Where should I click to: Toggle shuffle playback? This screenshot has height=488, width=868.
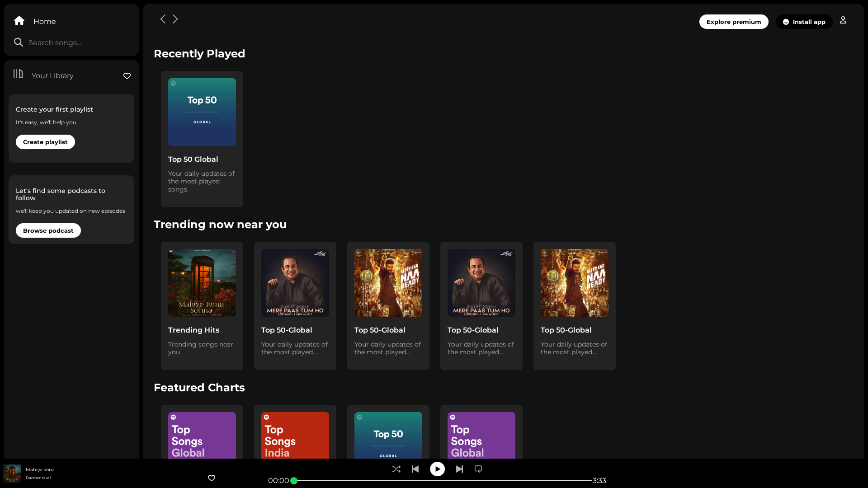[x=396, y=469]
